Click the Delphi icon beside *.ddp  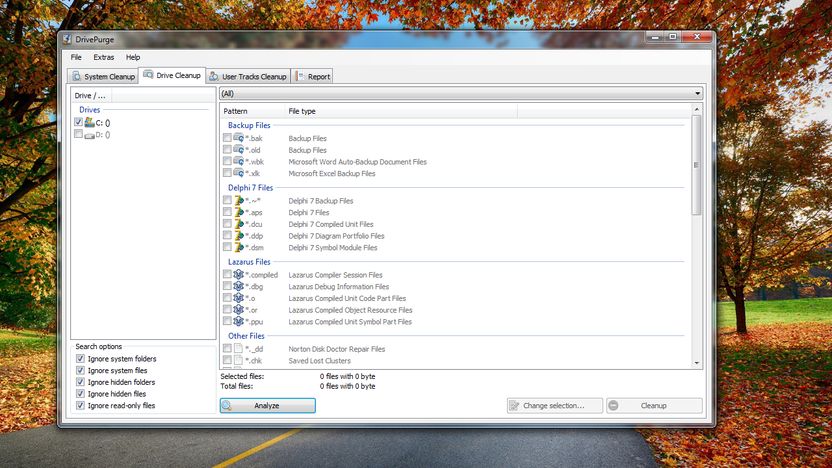[239, 236]
